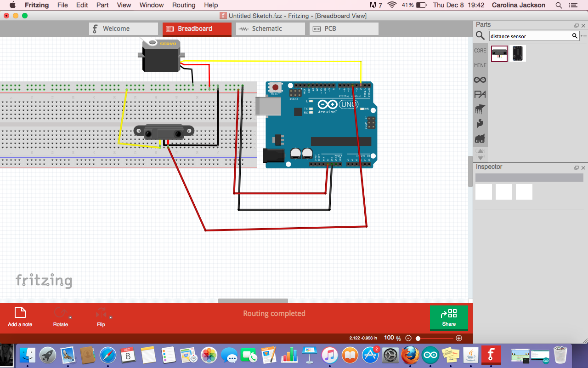This screenshot has width=588, height=368.
Task: Open the Flip options dropdown arrow
Action: coord(111,317)
